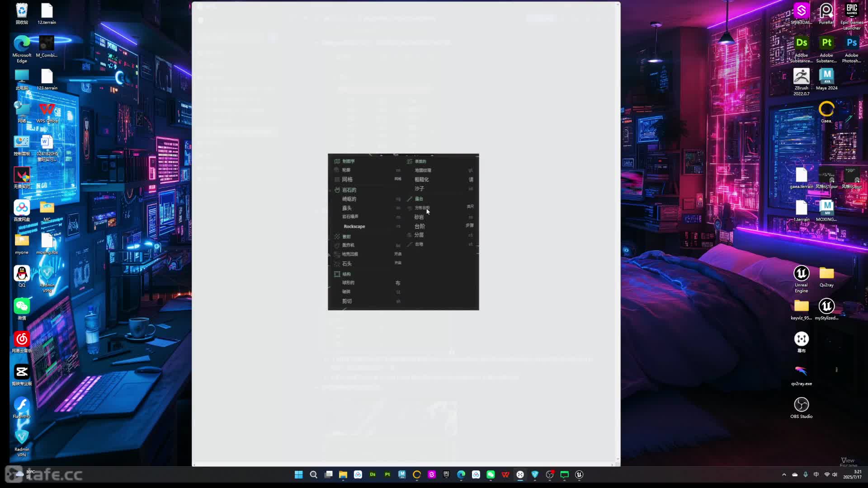The height and width of the screenshot is (488, 868).
Task: Click the 砂岩 node entry
Action: point(419,217)
